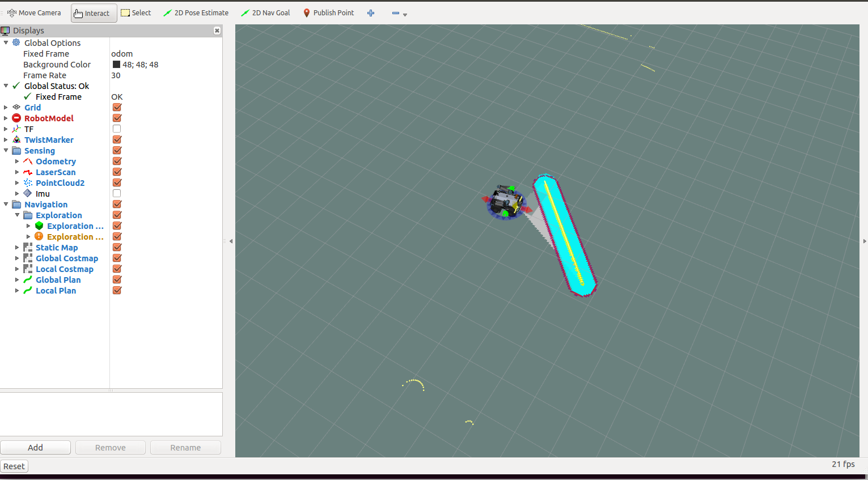Screen dimensions: 868x480
Task: Click the blue plus add-tool icon
Action: click(371, 13)
